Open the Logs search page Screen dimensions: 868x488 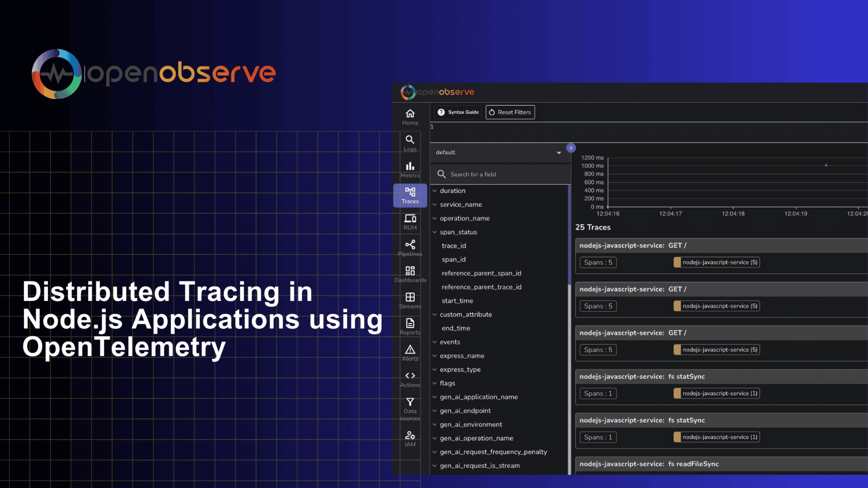(410, 143)
